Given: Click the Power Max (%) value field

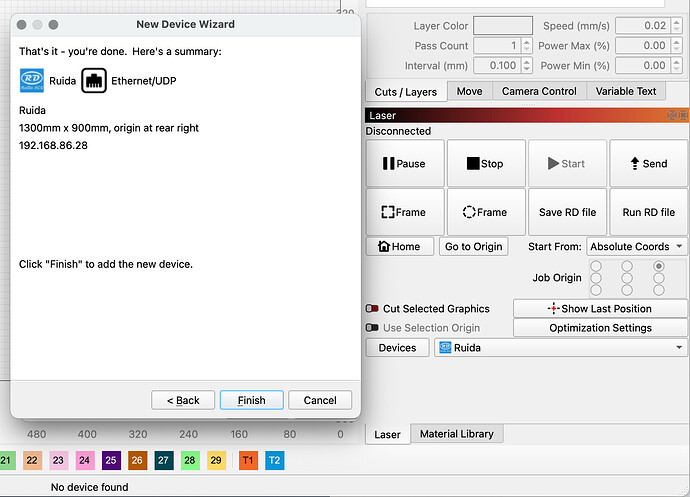Looking at the screenshot, I should [643, 45].
